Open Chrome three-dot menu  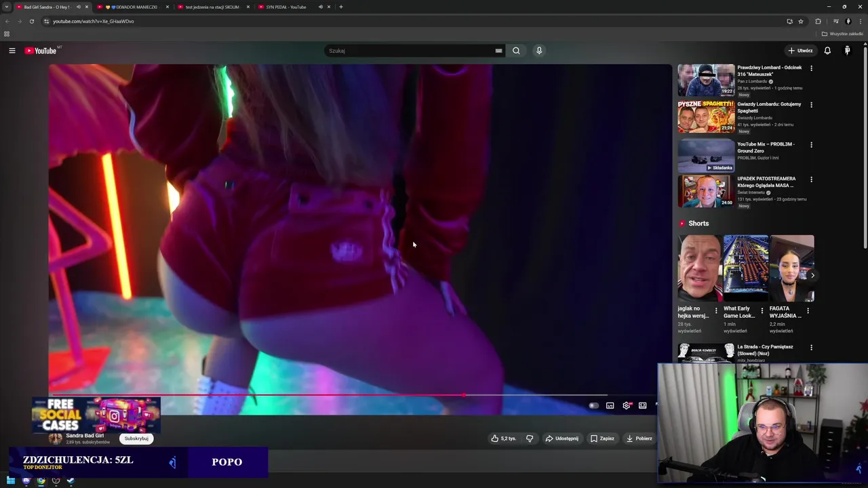[x=861, y=21]
